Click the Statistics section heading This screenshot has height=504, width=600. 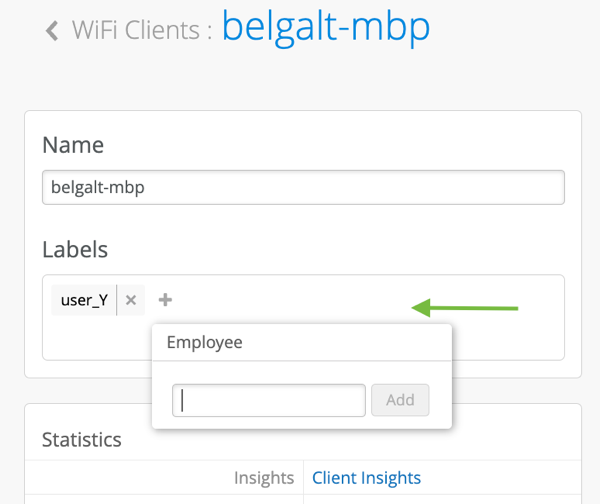[82, 439]
